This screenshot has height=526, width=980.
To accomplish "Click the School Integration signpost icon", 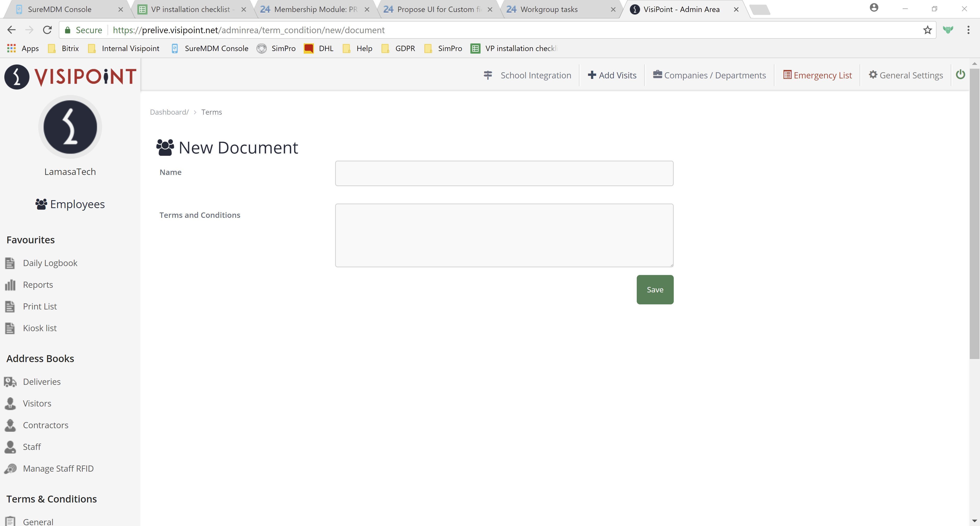I will 488,75.
